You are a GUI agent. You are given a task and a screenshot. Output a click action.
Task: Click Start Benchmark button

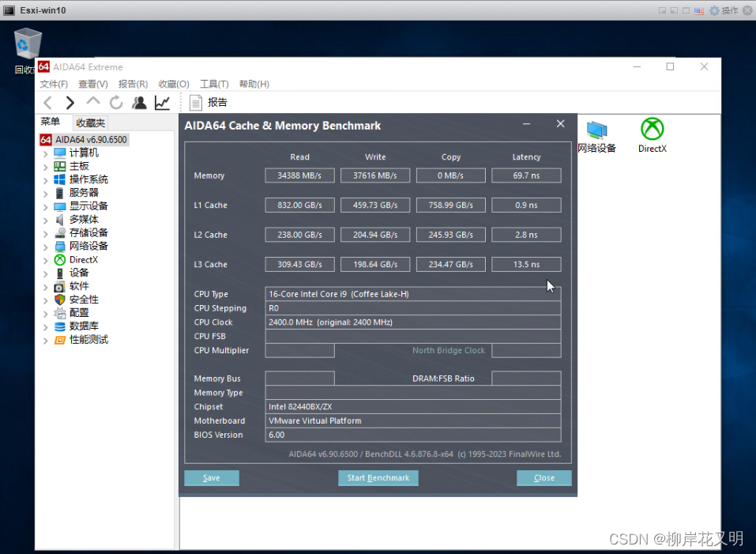click(x=378, y=478)
